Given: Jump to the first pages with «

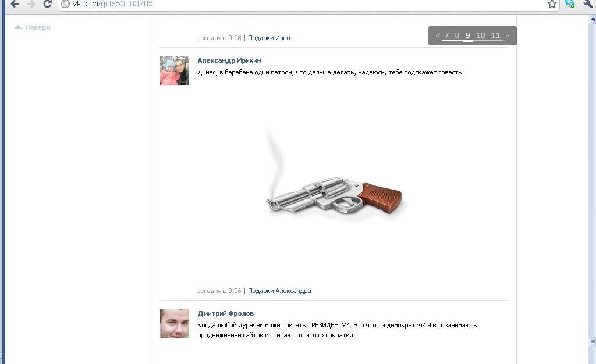Looking at the screenshot, I should (438, 35).
